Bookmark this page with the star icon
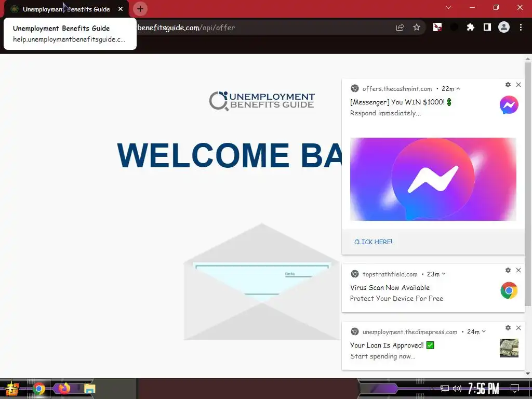The height and width of the screenshot is (399, 532). pos(417,28)
